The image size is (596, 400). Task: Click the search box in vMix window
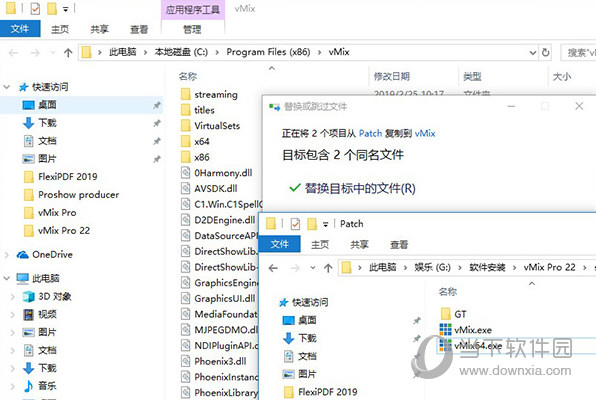(579, 52)
